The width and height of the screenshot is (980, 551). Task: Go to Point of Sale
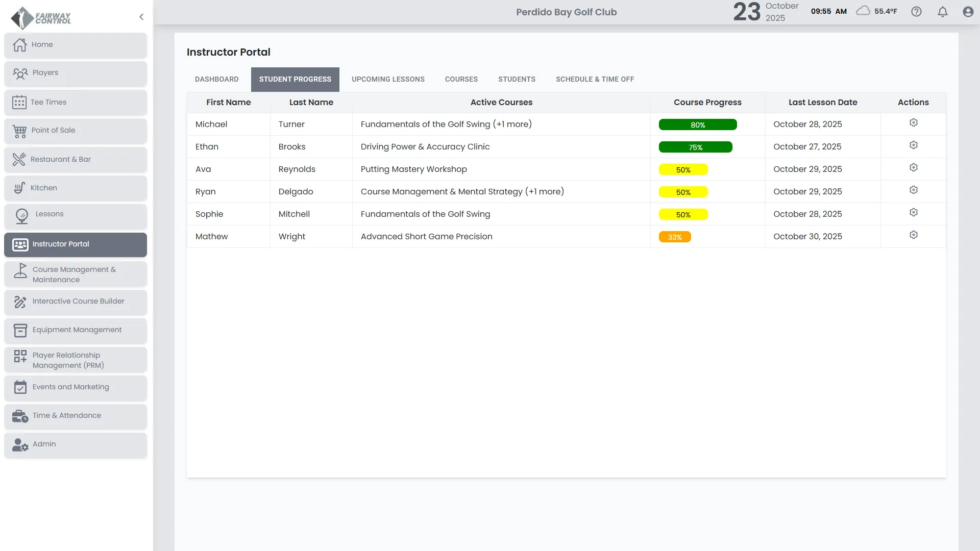pyautogui.click(x=76, y=131)
